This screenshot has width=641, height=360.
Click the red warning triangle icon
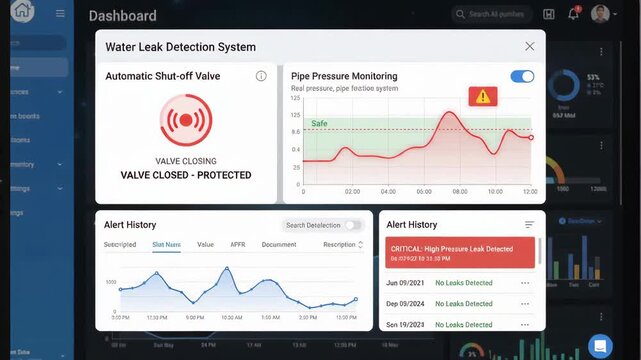(483, 96)
